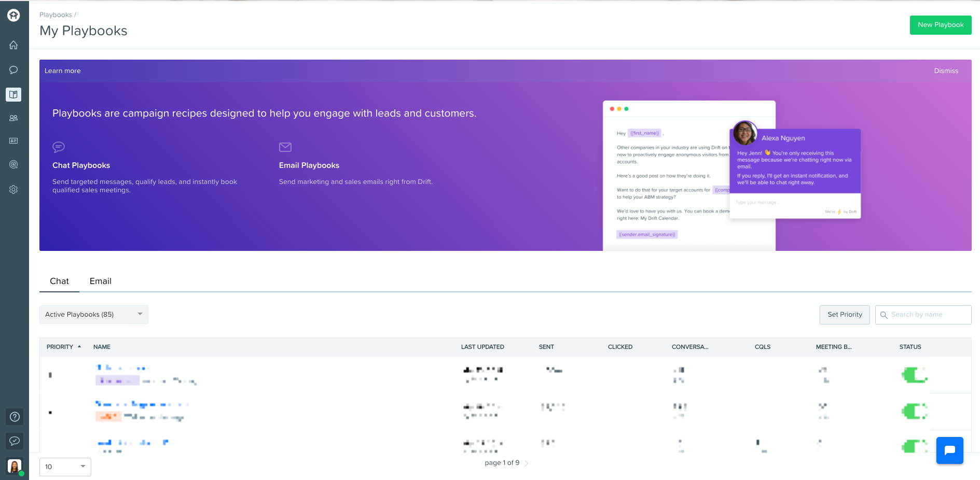Sort by the SENT column header
The image size is (980, 480).
click(546, 347)
